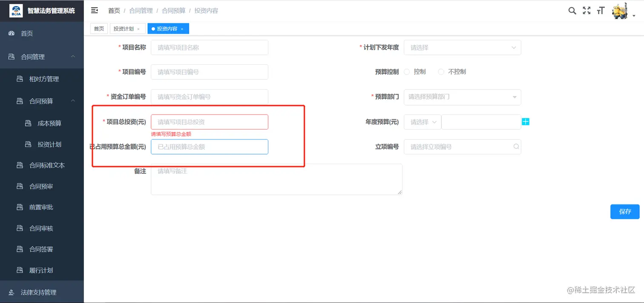Click the red error text 请填写预算总金额
This screenshot has width=644, height=303.
[x=171, y=134]
